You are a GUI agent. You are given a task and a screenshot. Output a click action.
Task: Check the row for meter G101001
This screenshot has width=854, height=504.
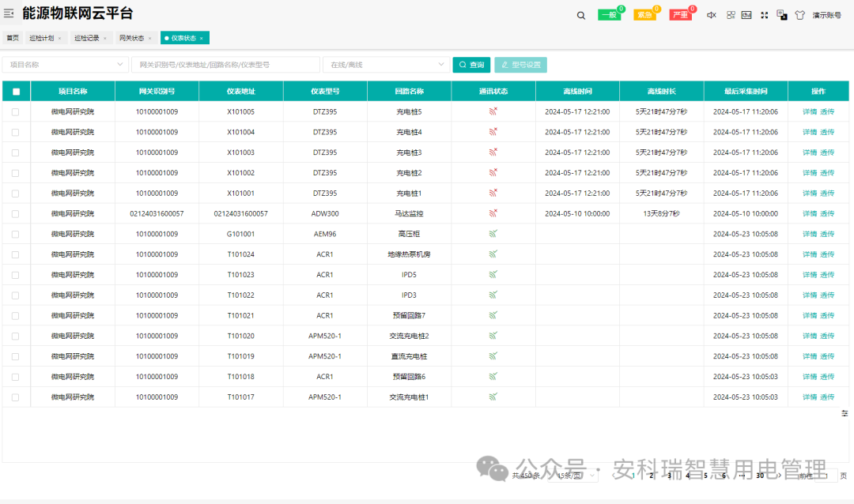[15, 234]
